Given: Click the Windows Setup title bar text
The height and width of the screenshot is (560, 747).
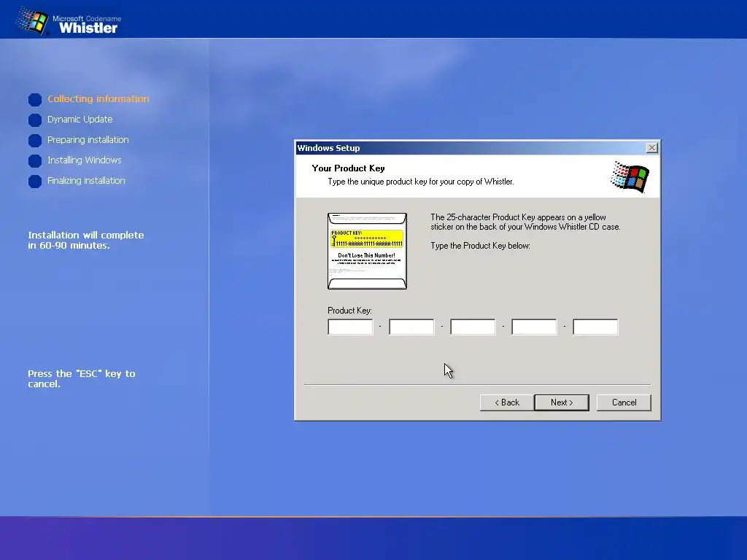Looking at the screenshot, I should (329, 148).
